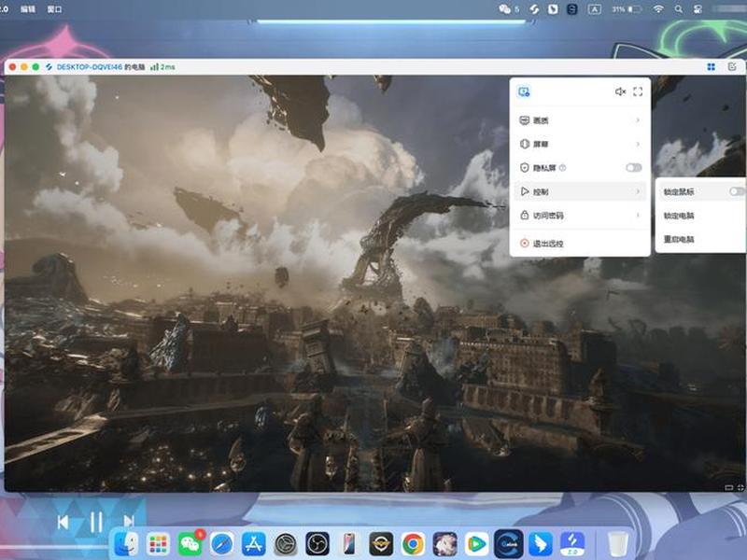Open the Clink app in the Dock

tap(508, 544)
